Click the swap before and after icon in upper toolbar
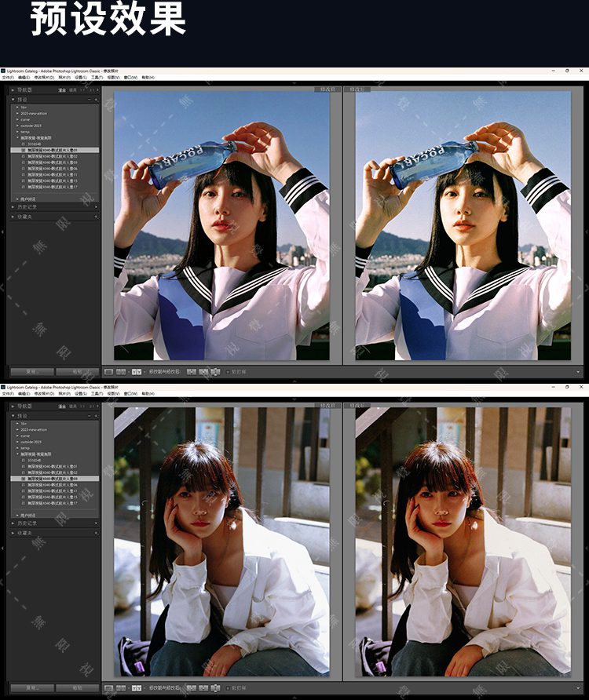 click(214, 370)
